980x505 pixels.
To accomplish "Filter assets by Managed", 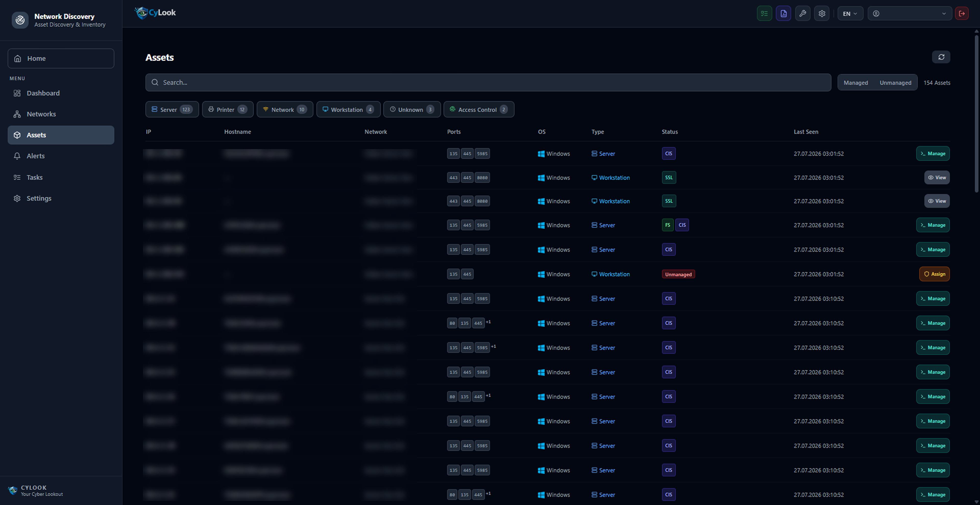I will pos(856,82).
